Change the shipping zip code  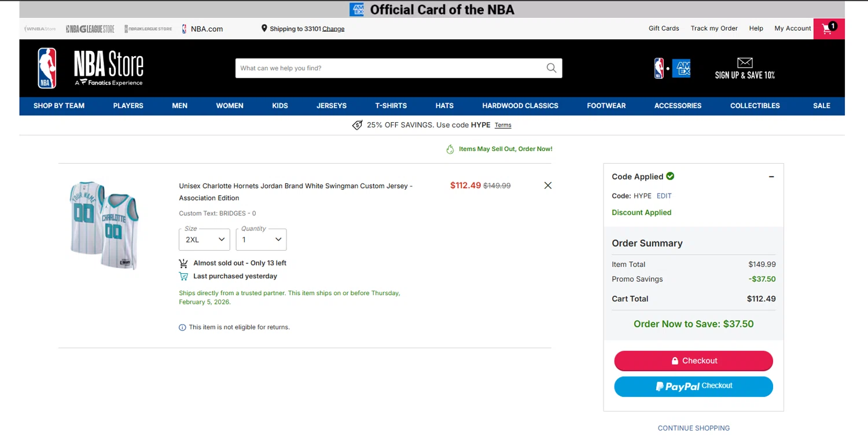tap(333, 29)
